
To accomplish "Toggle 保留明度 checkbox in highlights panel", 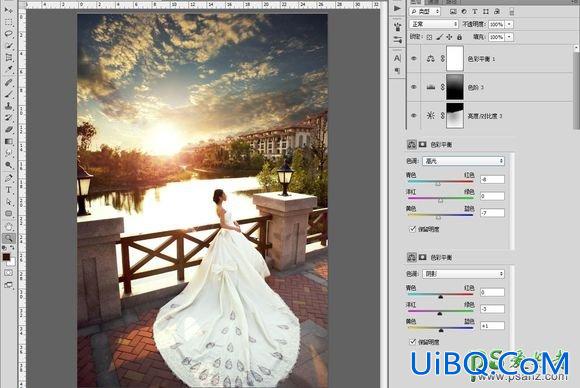I will point(412,229).
